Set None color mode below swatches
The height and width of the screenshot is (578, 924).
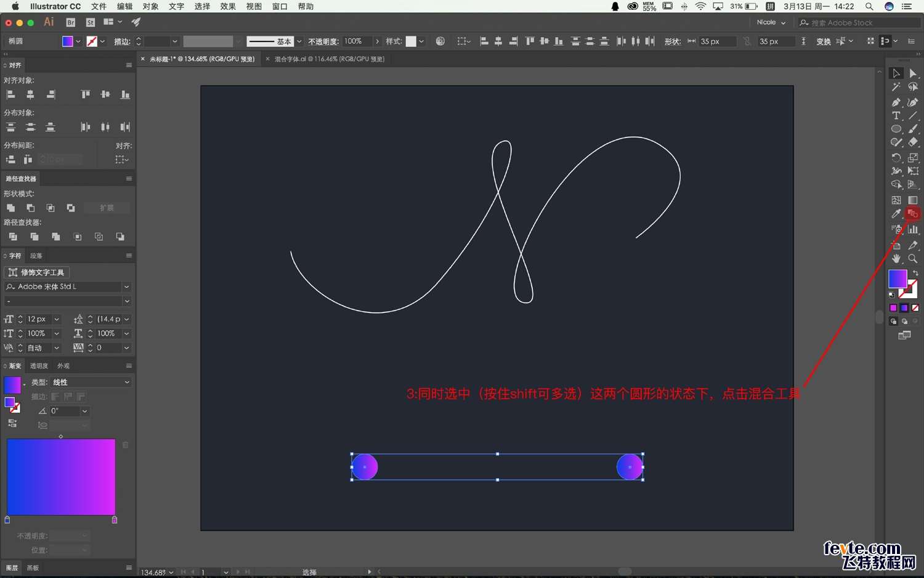pos(915,307)
